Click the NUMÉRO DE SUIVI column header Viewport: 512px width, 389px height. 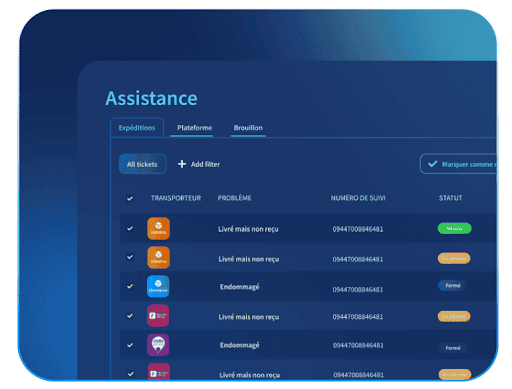pos(358,198)
